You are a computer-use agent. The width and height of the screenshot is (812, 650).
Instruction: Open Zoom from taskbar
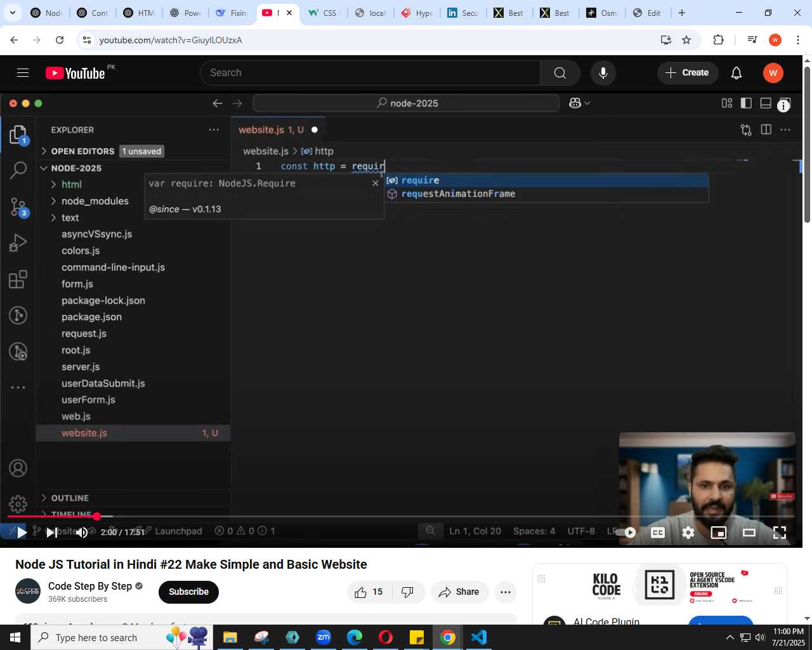point(324,637)
